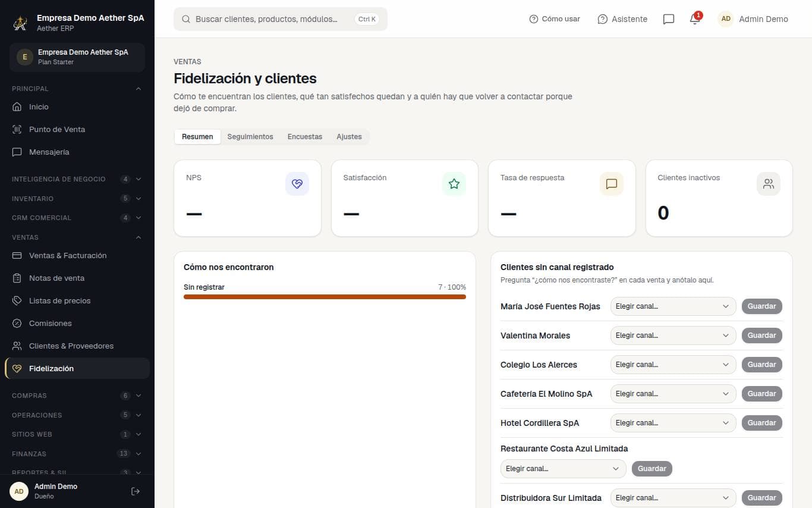Image resolution: width=812 pixels, height=508 pixels.
Task: Click the Tasa de respuesta chat icon
Action: coord(612,184)
